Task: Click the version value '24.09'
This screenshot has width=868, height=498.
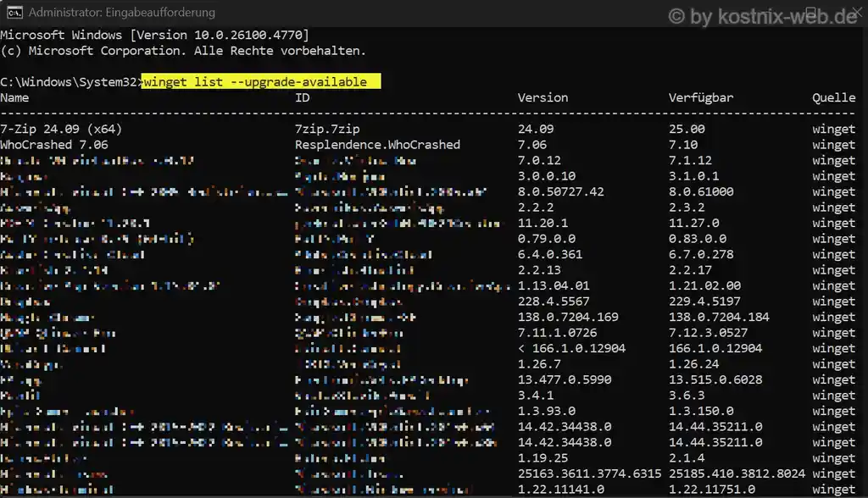Action: pyautogui.click(x=536, y=129)
